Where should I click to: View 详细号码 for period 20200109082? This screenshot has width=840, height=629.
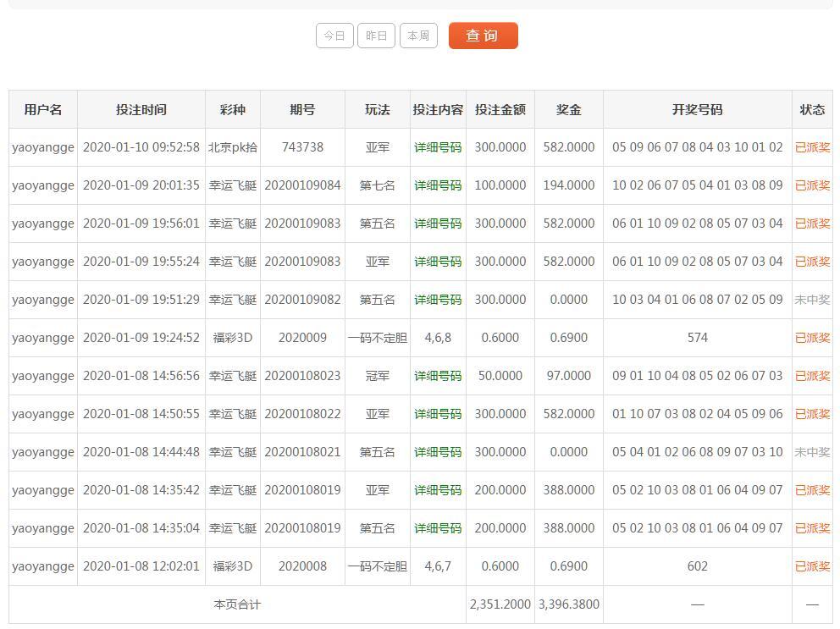point(438,300)
